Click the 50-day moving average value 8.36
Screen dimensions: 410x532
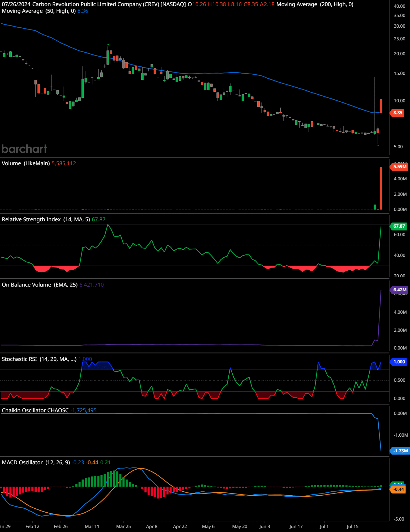(83, 11)
